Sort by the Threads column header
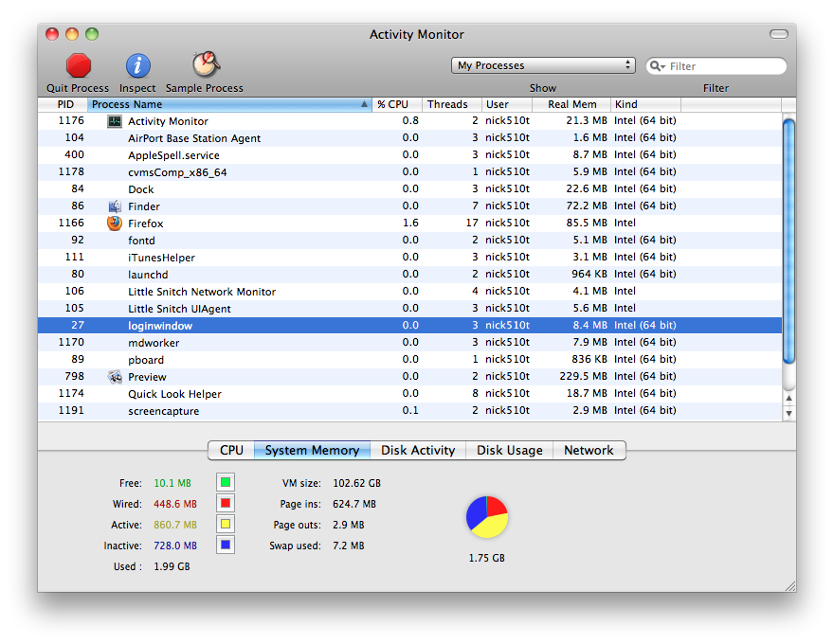The height and width of the screenshot is (644, 834). coord(451,104)
